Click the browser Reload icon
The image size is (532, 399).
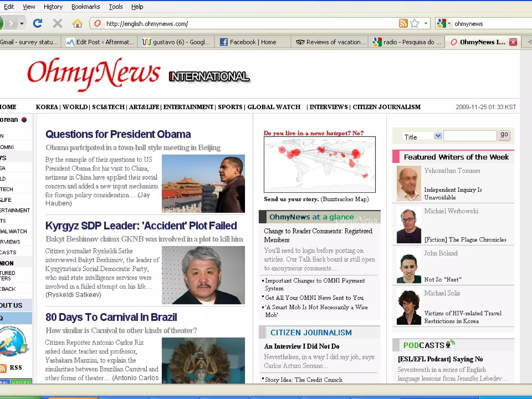click(38, 24)
